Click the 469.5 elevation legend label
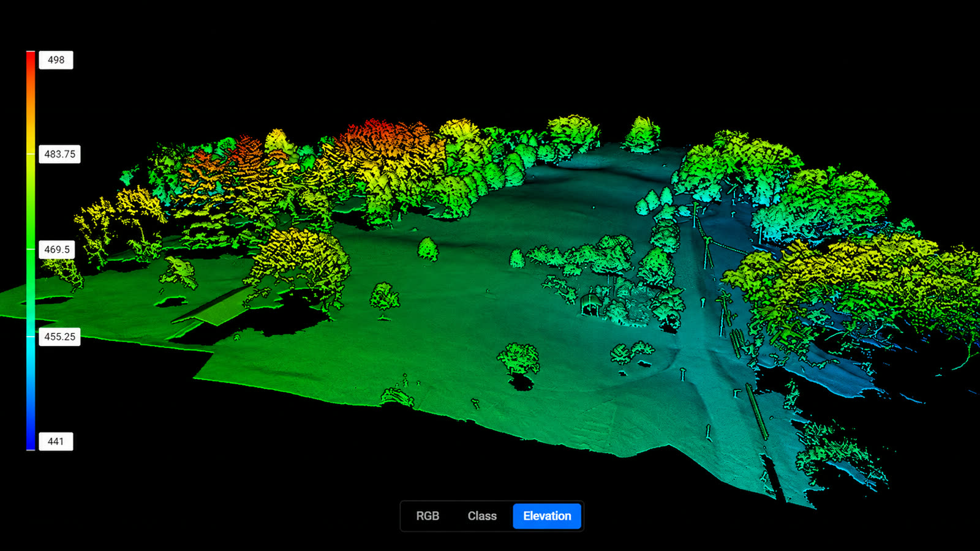 (x=57, y=250)
